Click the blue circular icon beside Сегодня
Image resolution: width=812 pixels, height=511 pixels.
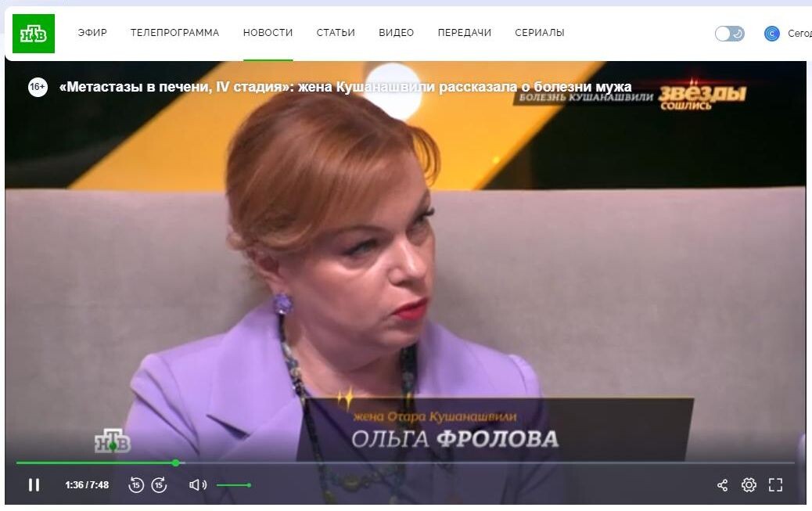point(771,34)
